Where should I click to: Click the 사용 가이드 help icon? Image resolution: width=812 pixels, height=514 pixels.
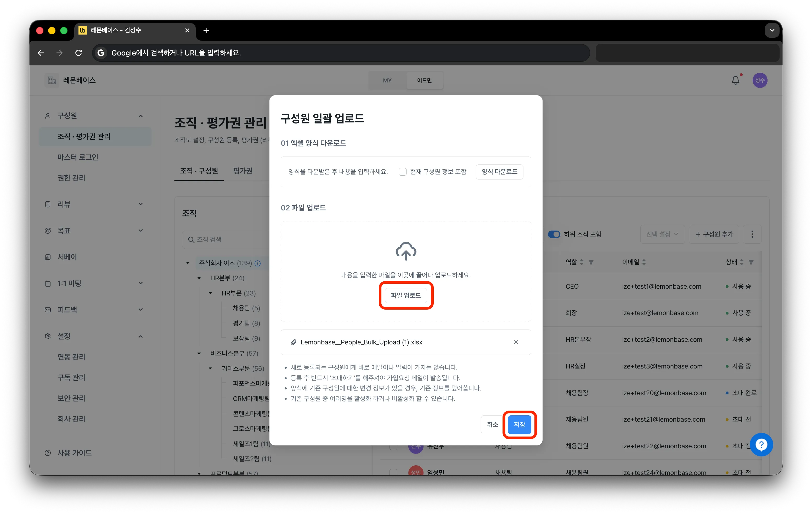(x=48, y=453)
